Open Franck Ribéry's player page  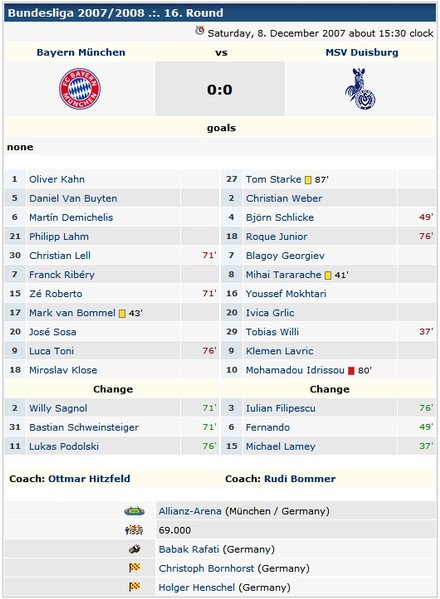pos(62,275)
